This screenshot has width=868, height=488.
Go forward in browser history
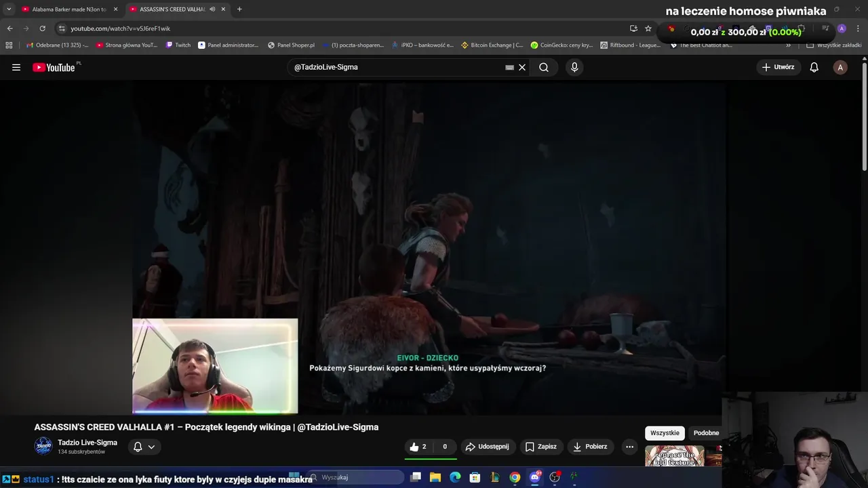point(26,28)
